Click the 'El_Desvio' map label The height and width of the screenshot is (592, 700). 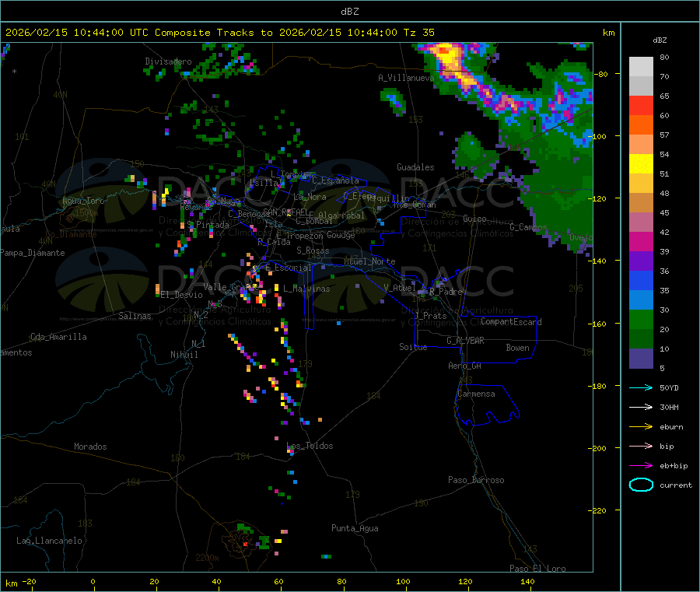[x=181, y=295]
